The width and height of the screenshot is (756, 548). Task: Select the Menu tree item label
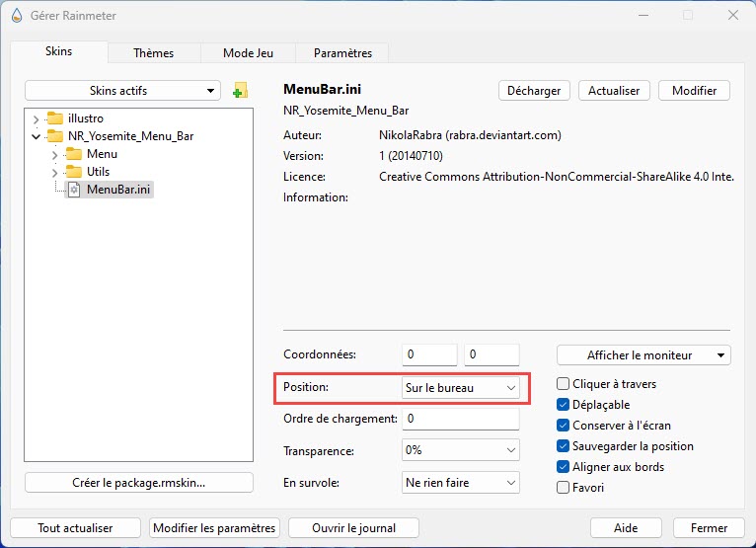pyautogui.click(x=102, y=154)
